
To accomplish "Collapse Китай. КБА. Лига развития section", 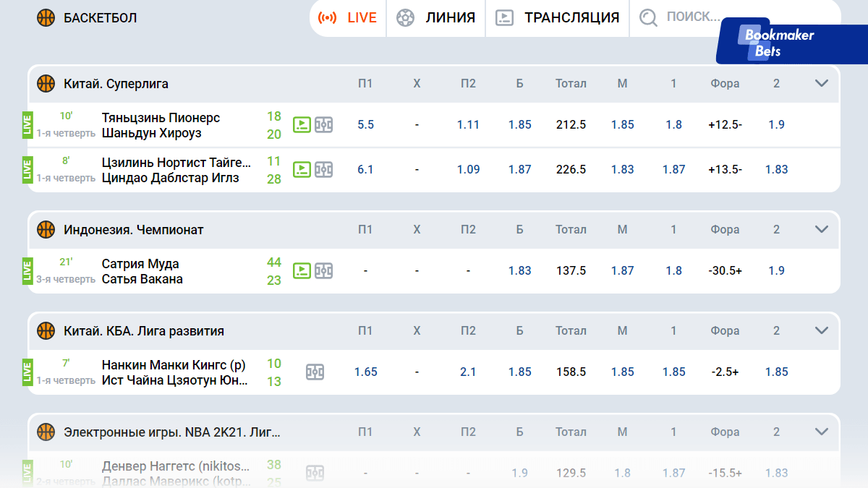I will point(821,331).
